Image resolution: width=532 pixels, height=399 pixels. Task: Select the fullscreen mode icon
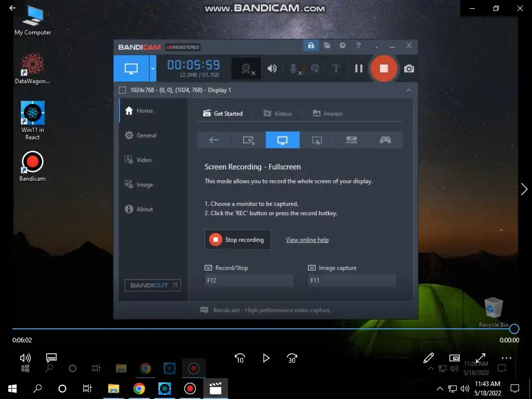[283, 140]
